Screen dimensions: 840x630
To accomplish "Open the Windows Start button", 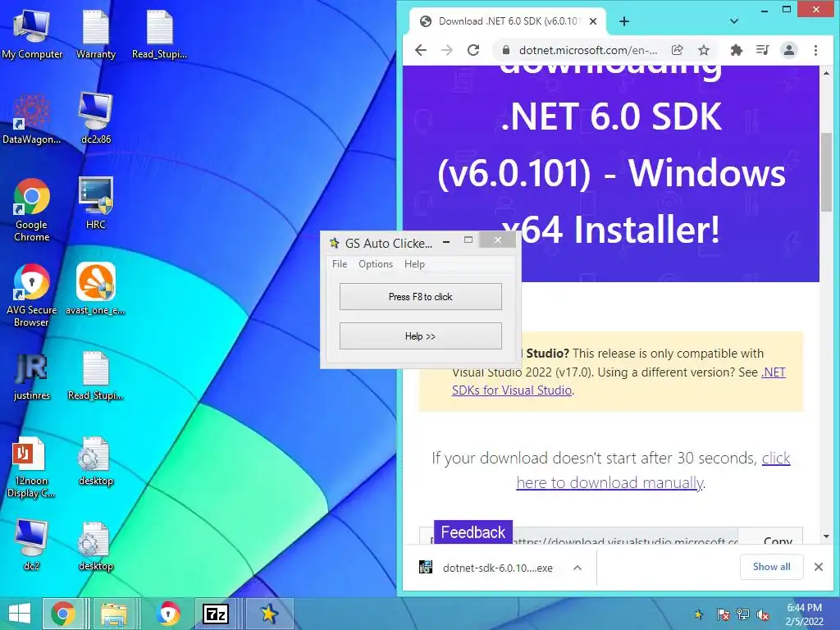I will 20,614.
